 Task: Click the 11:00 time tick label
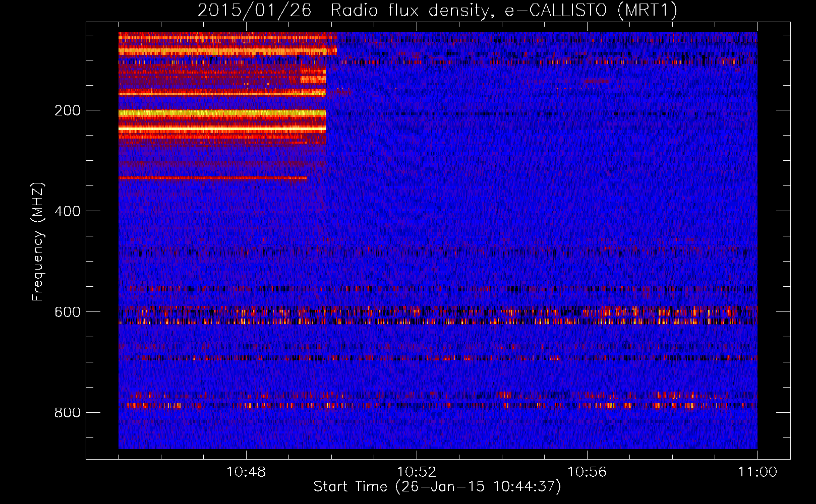(x=757, y=472)
